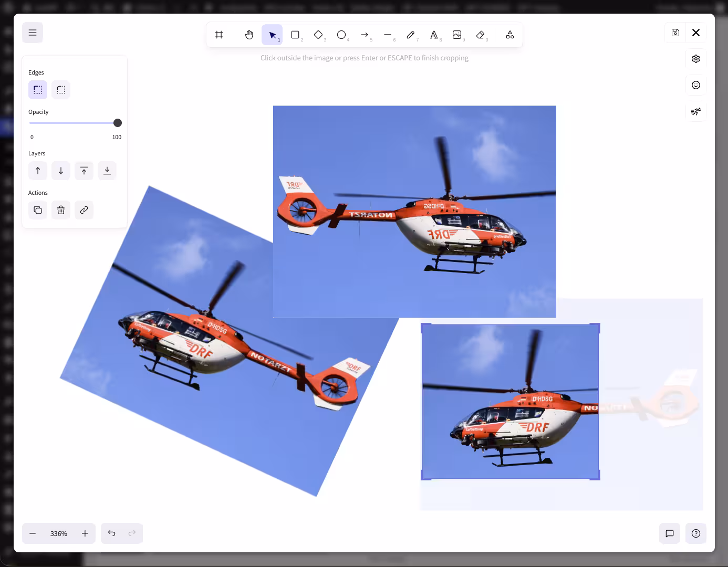Click the Opacity slider handle
The height and width of the screenshot is (567, 728).
pos(118,123)
